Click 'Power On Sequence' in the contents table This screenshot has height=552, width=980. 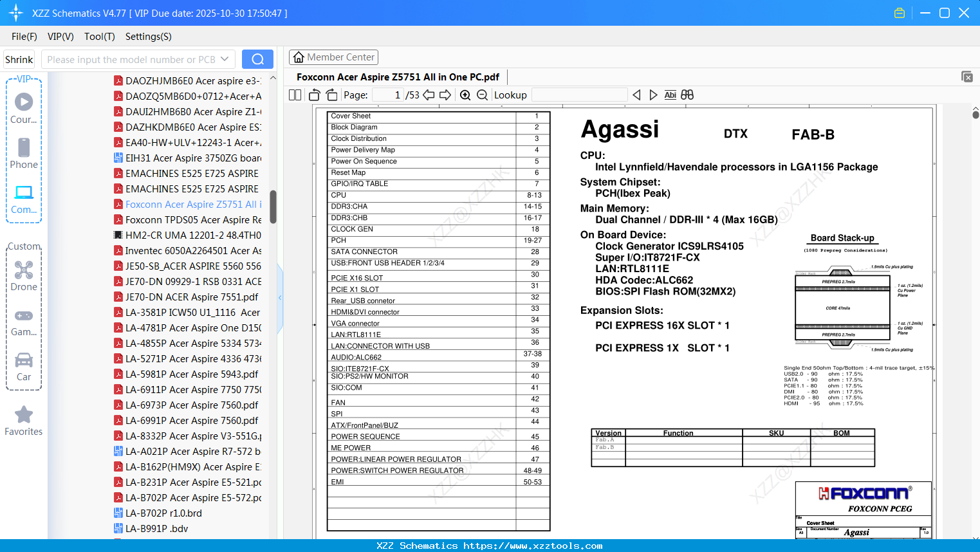[364, 161]
